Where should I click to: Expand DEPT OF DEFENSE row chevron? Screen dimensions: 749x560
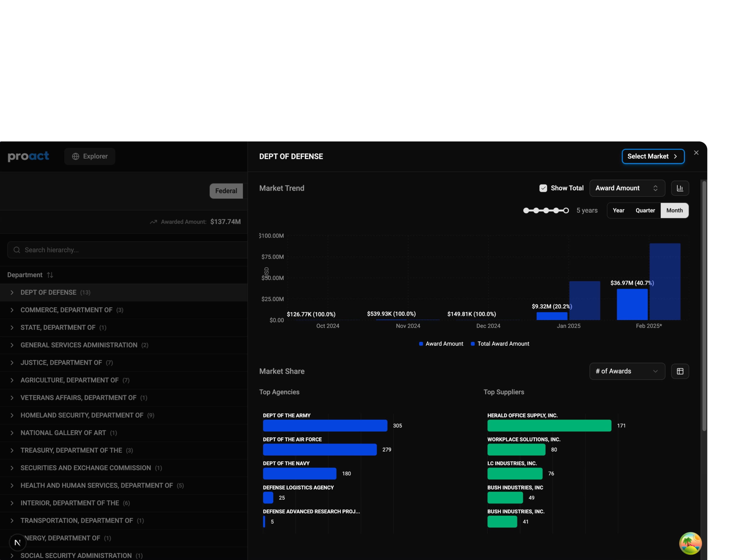pos(12,292)
